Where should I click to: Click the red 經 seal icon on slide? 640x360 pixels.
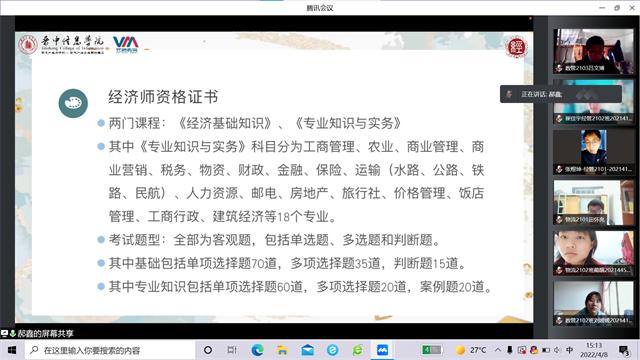coord(516,47)
